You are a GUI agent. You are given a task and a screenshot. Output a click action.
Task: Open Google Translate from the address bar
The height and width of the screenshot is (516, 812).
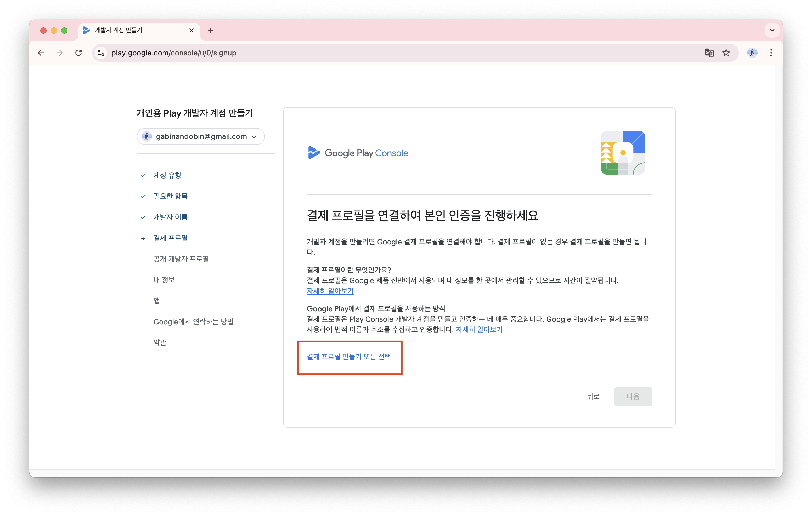click(x=709, y=53)
